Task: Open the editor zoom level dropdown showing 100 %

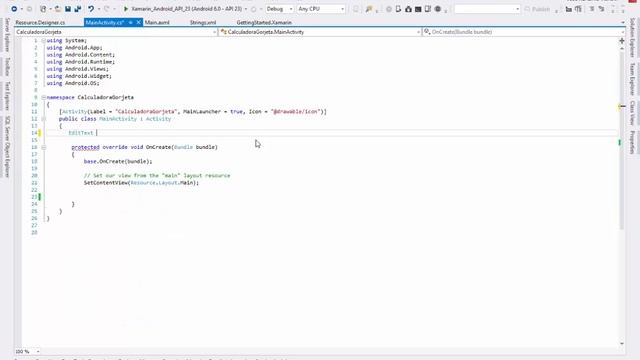Action: coord(27,351)
